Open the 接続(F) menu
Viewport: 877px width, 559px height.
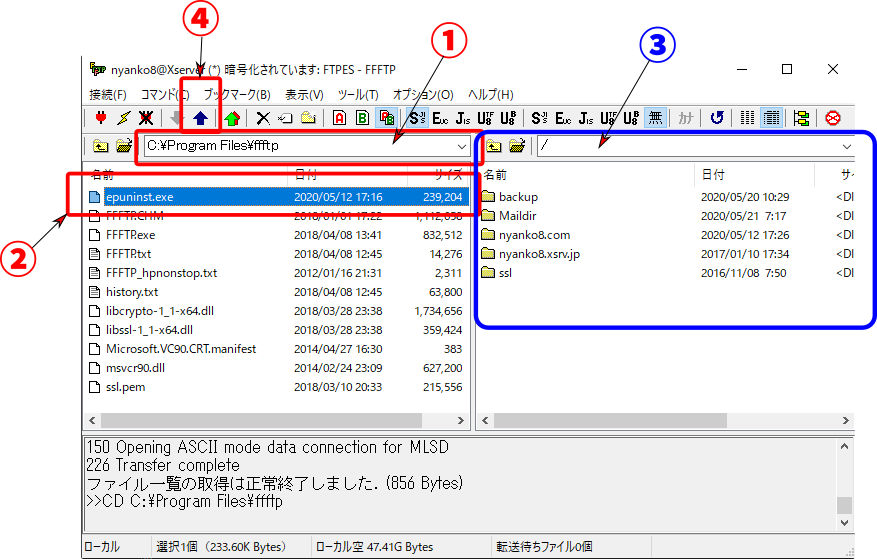(107, 95)
